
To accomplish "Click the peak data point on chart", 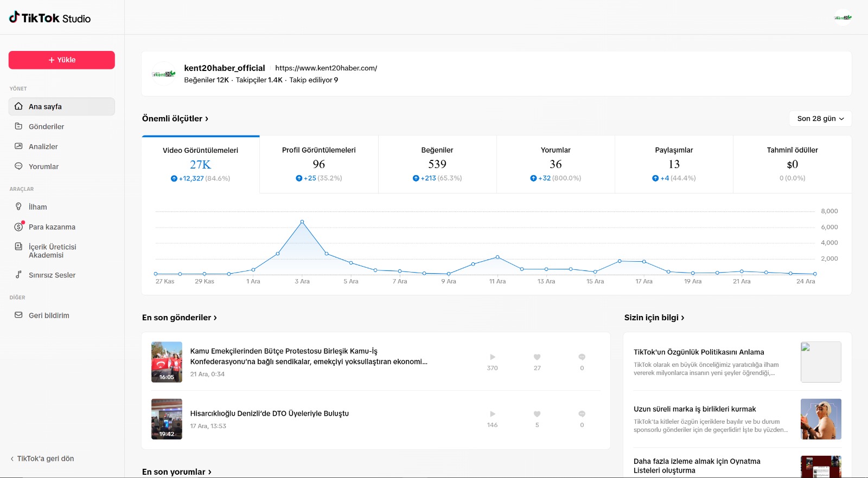I will click(302, 222).
